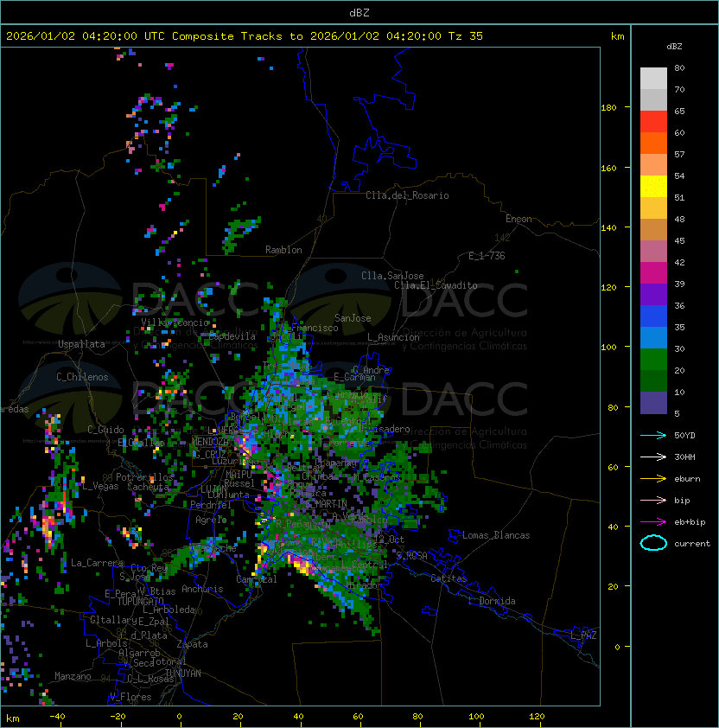This screenshot has height=728, width=719.
Task: Select the red 60 dBZ color swatch
Action: pyautogui.click(x=653, y=122)
